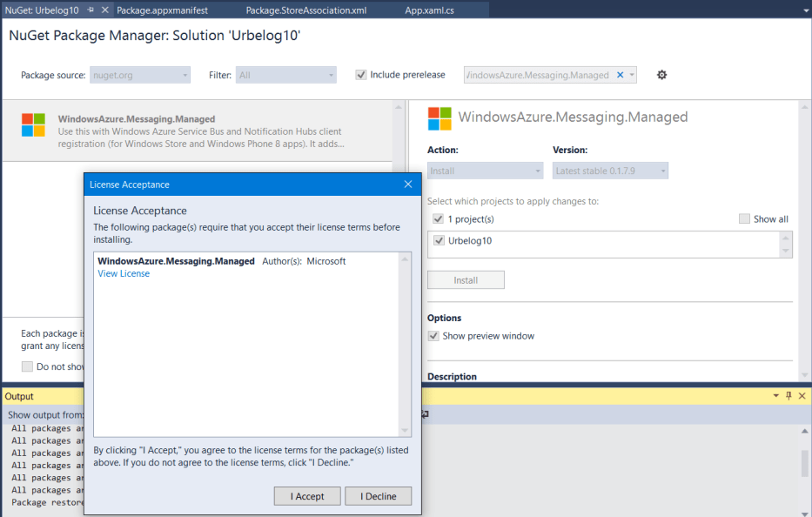Clear the WindowsAzure.Messaging.Managed search query
The image size is (812, 517).
pos(620,75)
